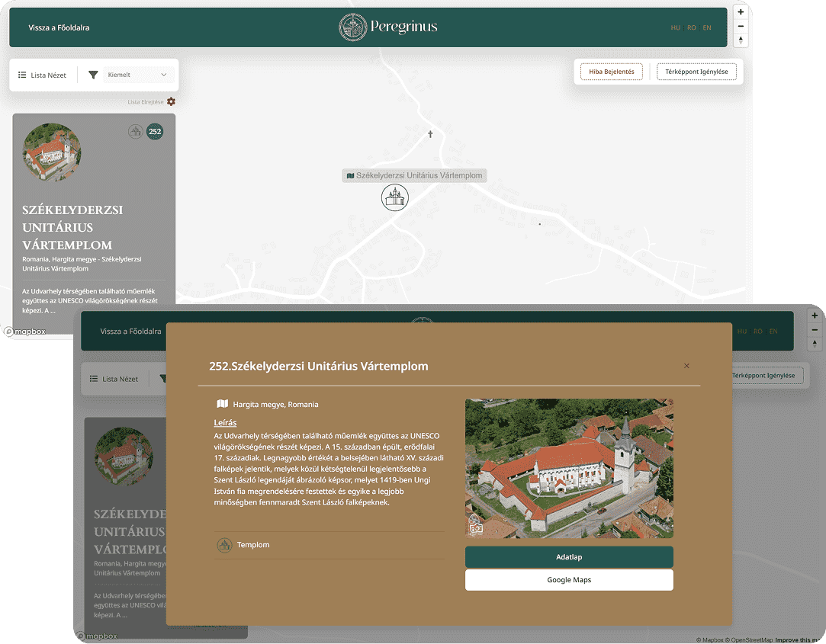Click the list icon beside Lista Nézet

point(22,75)
